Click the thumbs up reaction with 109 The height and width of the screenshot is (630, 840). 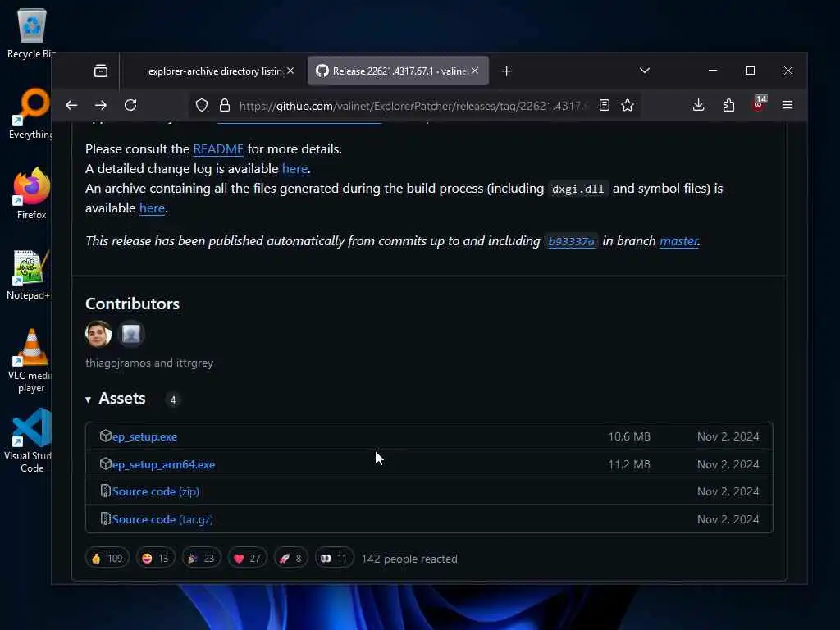[x=107, y=558]
